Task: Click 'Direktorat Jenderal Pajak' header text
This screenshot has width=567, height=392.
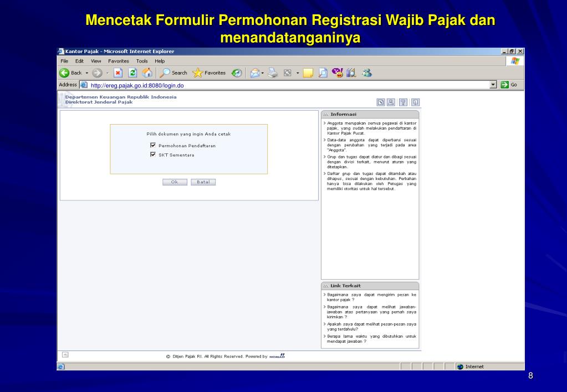Action: pyautogui.click(x=99, y=102)
